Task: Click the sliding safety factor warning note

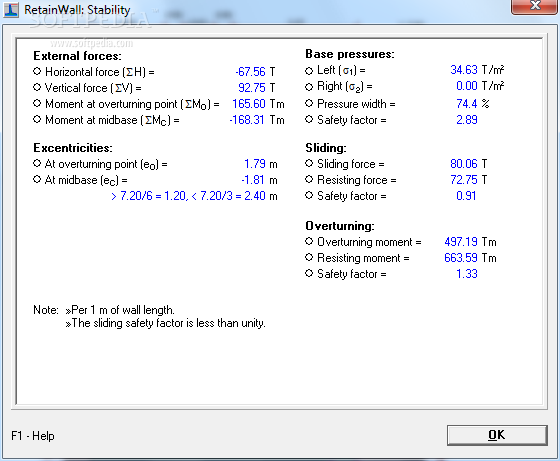Action: [x=165, y=323]
